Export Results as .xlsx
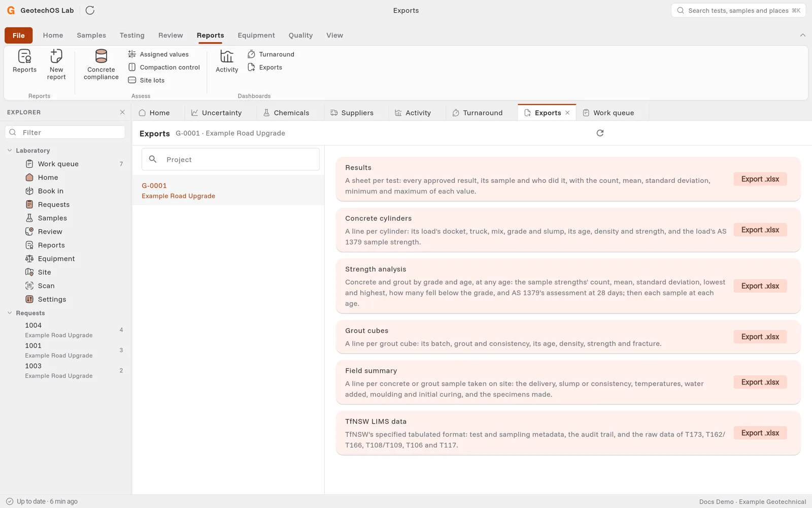Image resolution: width=812 pixels, height=508 pixels. point(760,179)
